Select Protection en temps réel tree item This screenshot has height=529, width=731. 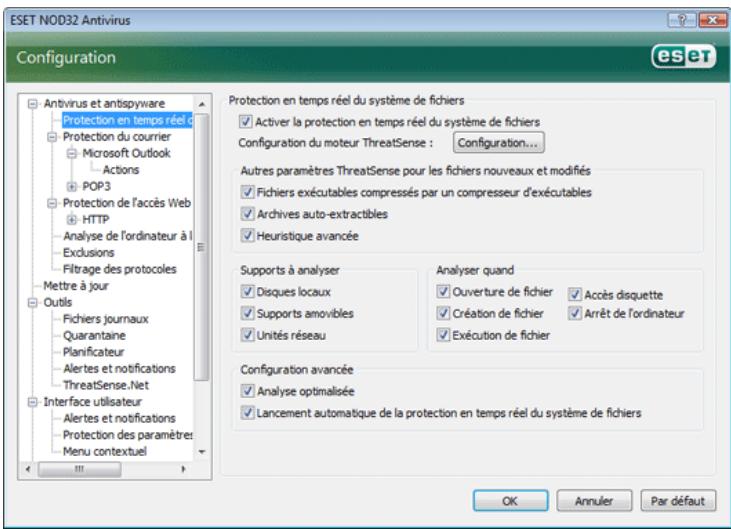(x=127, y=120)
